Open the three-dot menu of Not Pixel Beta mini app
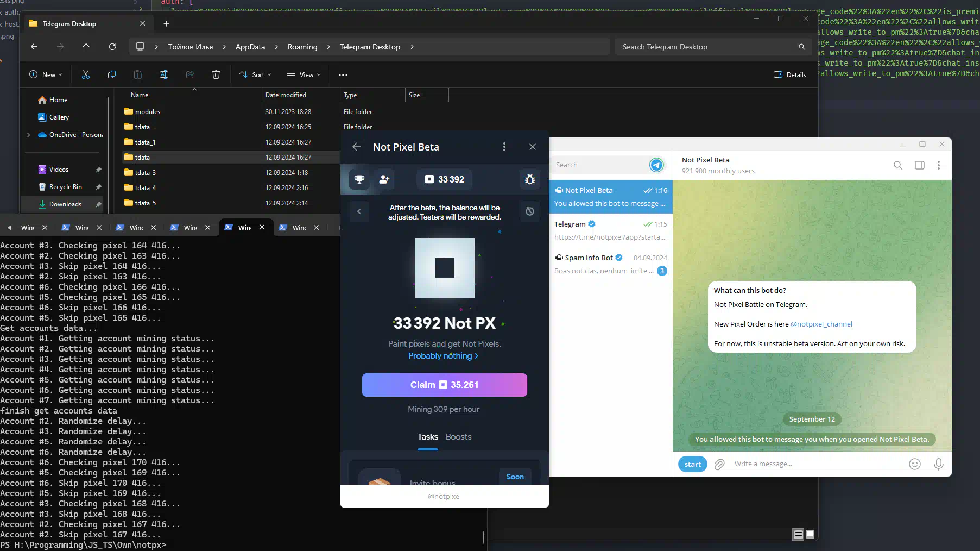Viewport: 980px width, 551px height. pyautogui.click(x=504, y=147)
